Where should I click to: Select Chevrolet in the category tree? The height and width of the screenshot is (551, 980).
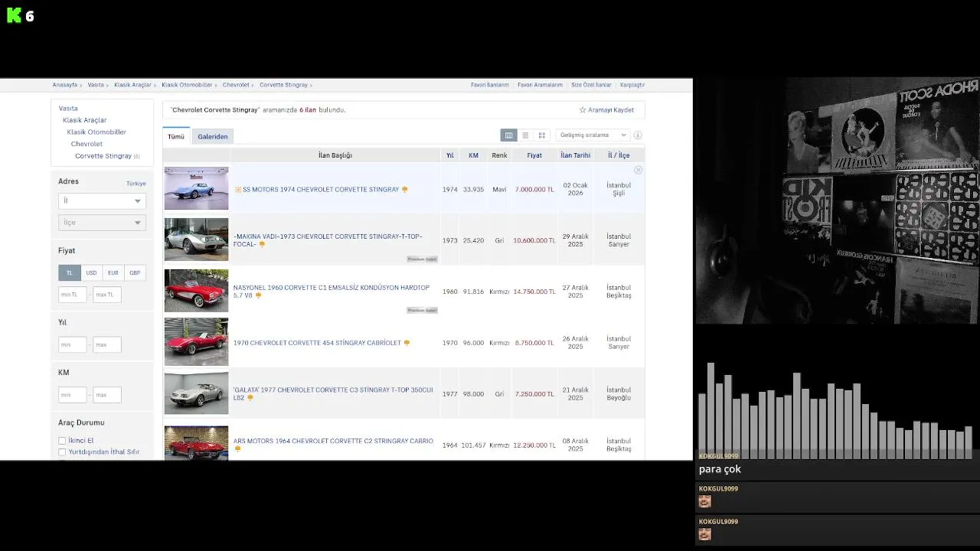[x=87, y=144]
